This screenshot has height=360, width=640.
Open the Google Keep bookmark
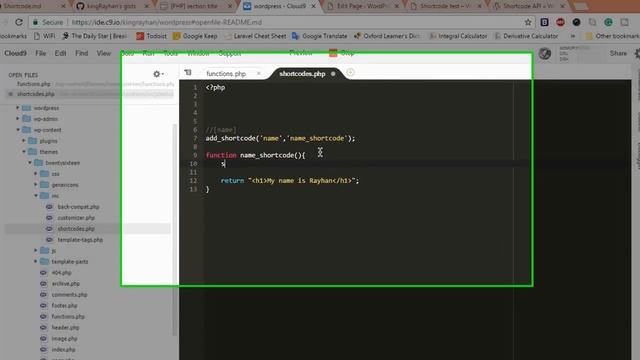pos(195,36)
